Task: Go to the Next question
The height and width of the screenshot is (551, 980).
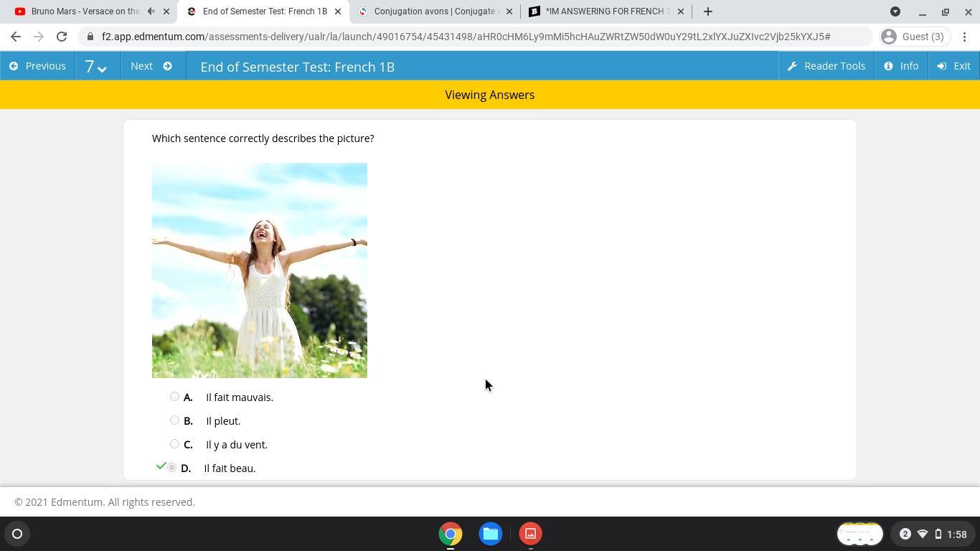Action: coord(152,66)
